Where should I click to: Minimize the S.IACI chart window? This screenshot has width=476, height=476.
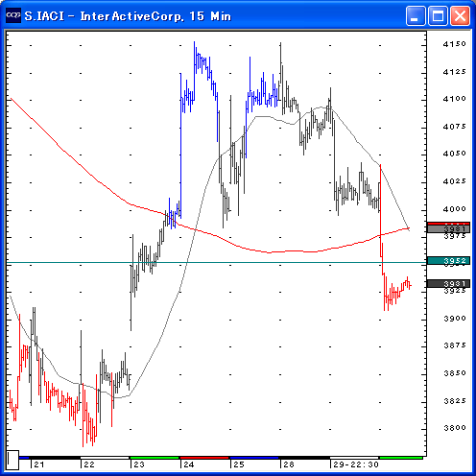click(x=416, y=15)
